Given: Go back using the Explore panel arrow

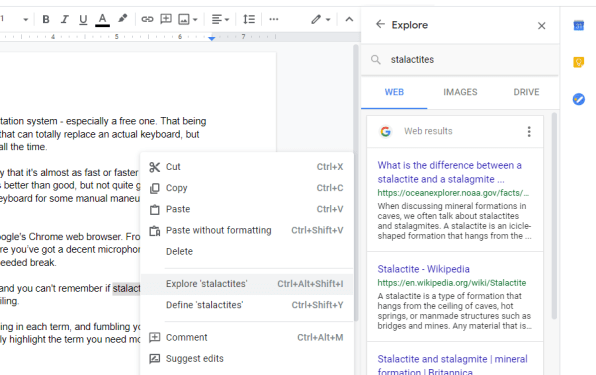Looking at the screenshot, I should (x=380, y=24).
